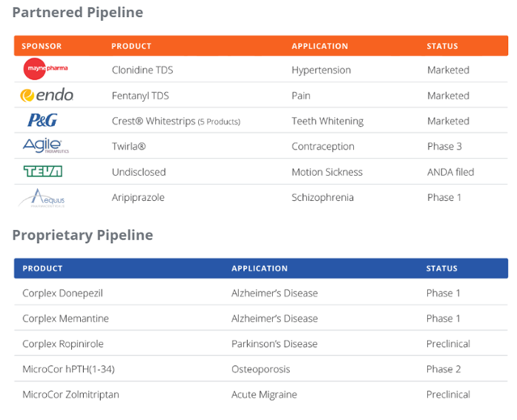Click the APPLICATION header in the orange table
Image resolution: width=517 pixels, height=420 pixels.
pos(320,46)
